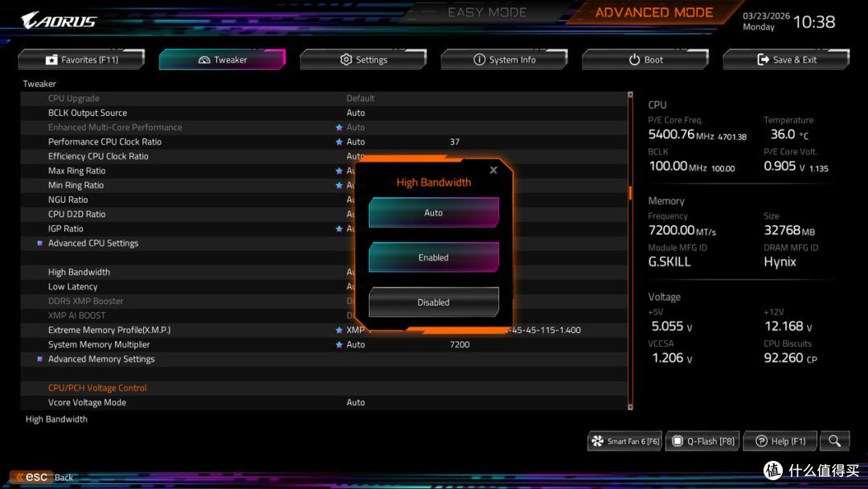The image size is (868, 489).
Task: Choose Disabled in High Bandwidth popup
Action: coord(433,302)
